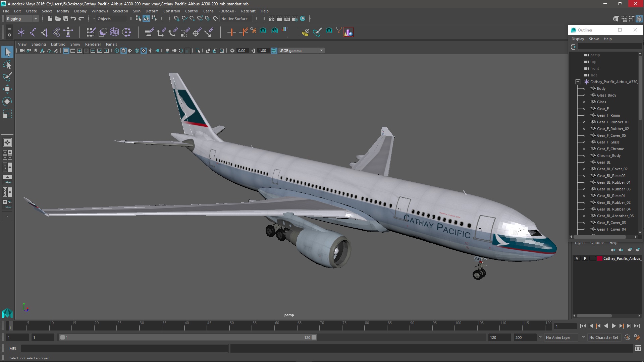
Task: Open the Constrain menu
Action: pos(172,11)
